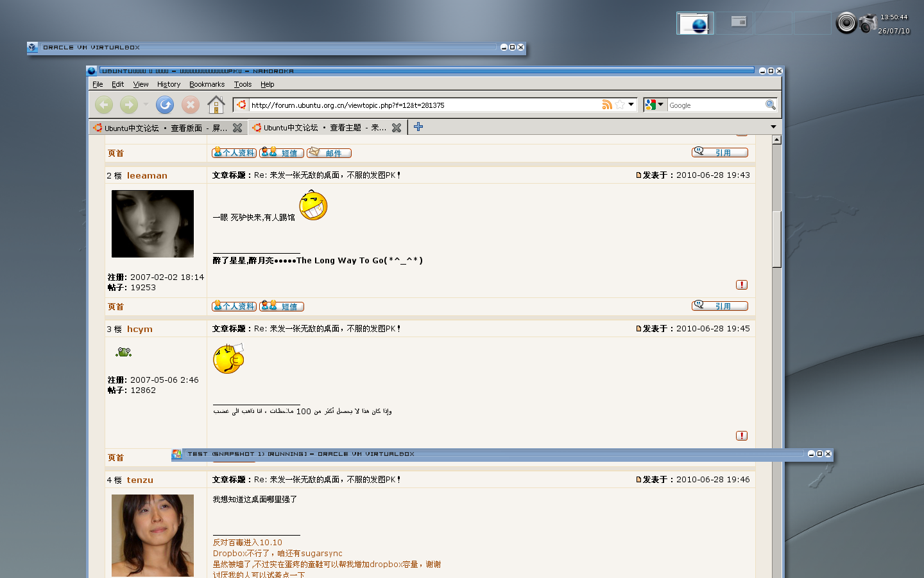The height and width of the screenshot is (578, 924).
Task: Open leeaman's 个人资料 profile button
Action: coord(234,306)
